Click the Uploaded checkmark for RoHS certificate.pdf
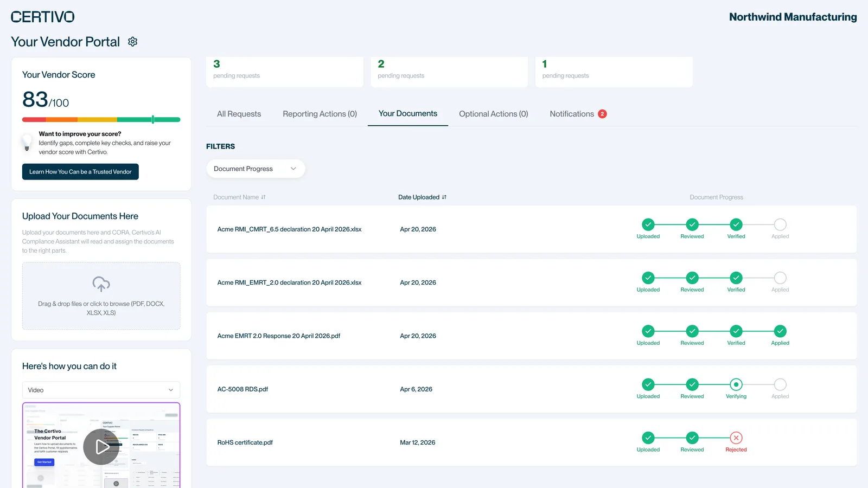The height and width of the screenshot is (488, 868). (648, 438)
